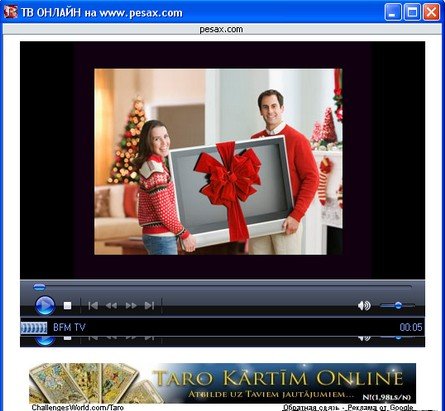Click the BFM TV channel label
This screenshot has width=445, height=411.
[69, 327]
